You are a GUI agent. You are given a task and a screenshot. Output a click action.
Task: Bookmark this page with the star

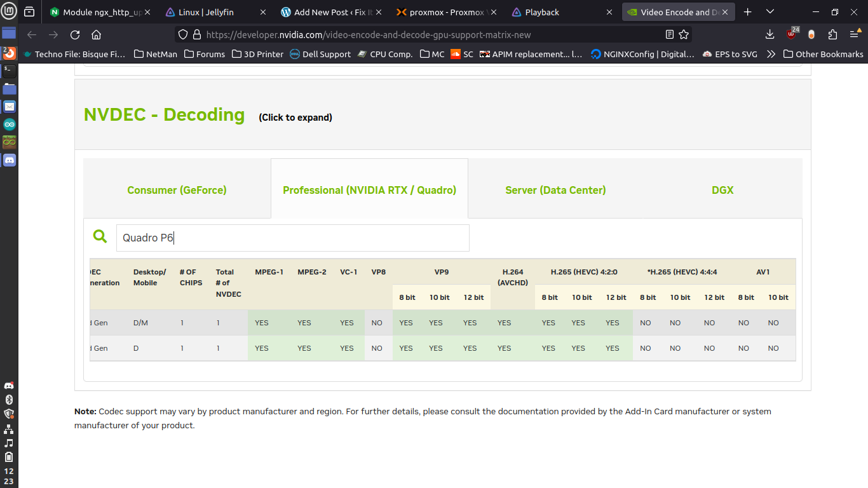click(684, 34)
